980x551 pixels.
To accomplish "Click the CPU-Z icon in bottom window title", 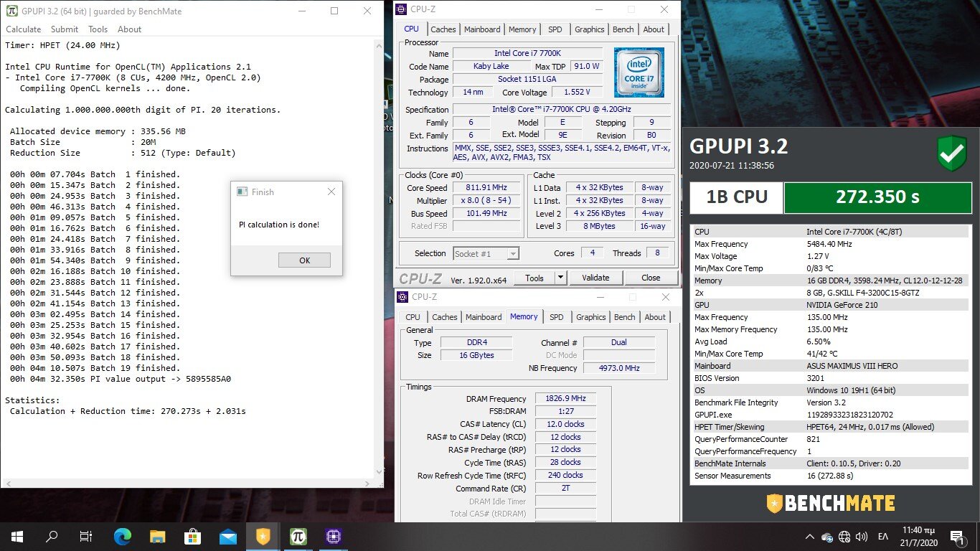I will (x=402, y=297).
